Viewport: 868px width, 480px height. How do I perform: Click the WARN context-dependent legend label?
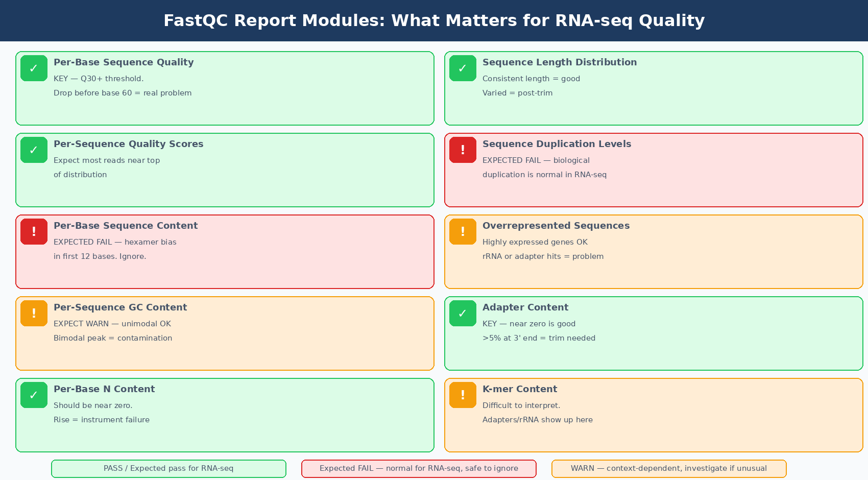(669, 468)
